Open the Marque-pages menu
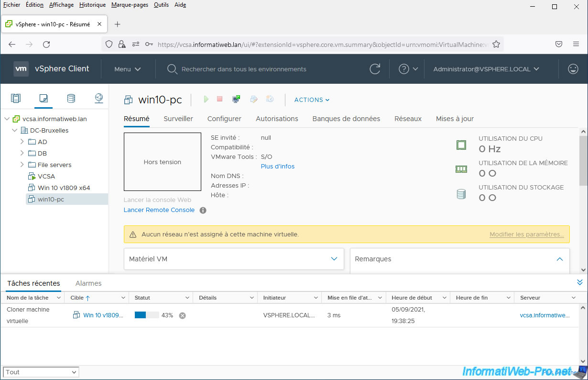Viewport: 588px width, 380px height. [x=130, y=5]
